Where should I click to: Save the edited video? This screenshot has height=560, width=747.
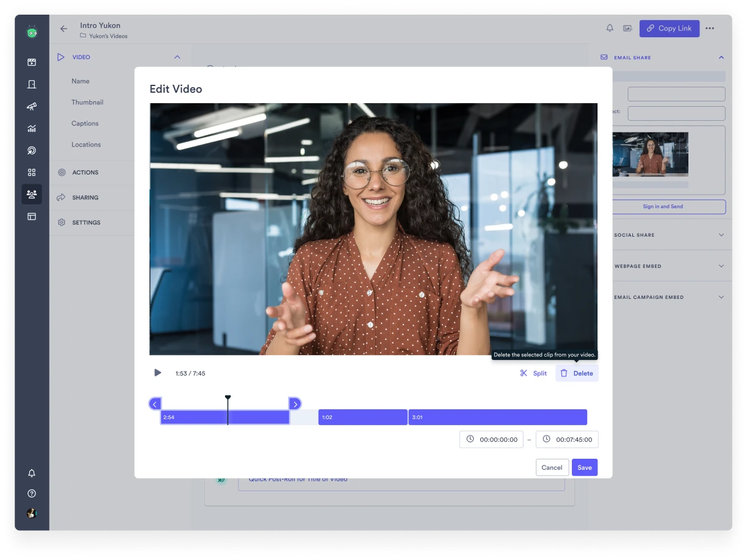pos(585,467)
